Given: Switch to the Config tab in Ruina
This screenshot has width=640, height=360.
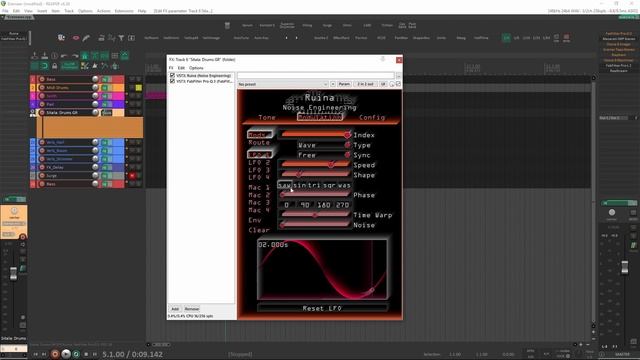Looking at the screenshot, I should tap(372, 118).
